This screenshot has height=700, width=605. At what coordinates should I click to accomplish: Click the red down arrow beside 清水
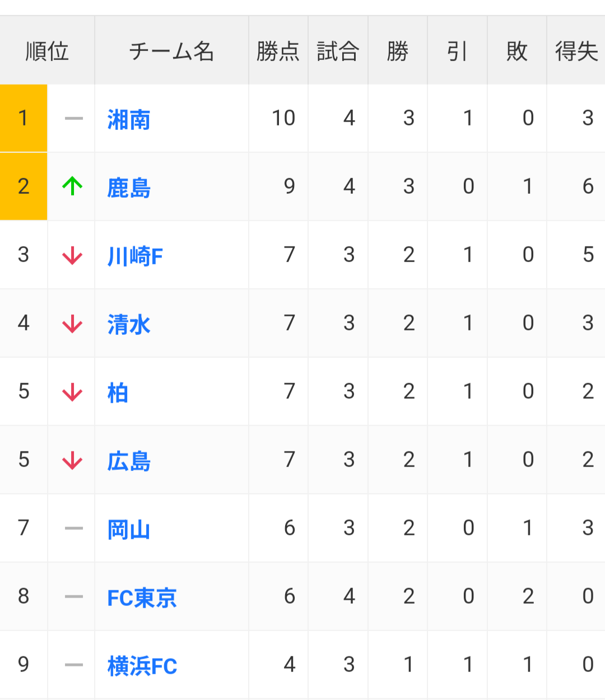[x=72, y=324]
